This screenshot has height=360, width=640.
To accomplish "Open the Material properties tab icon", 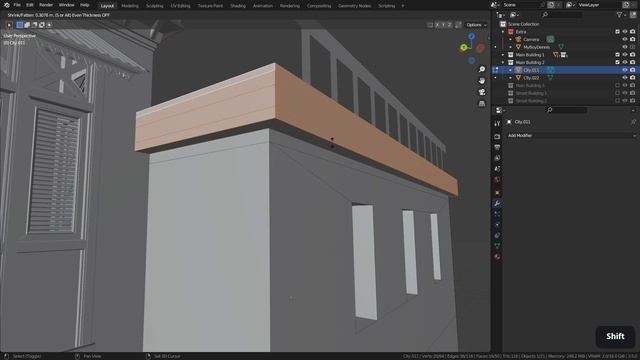I will coord(497,257).
